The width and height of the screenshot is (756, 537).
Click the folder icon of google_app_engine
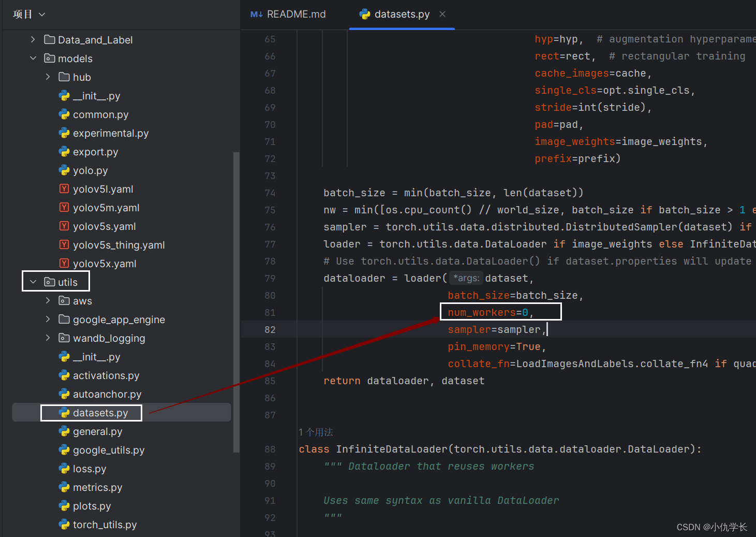coord(64,320)
